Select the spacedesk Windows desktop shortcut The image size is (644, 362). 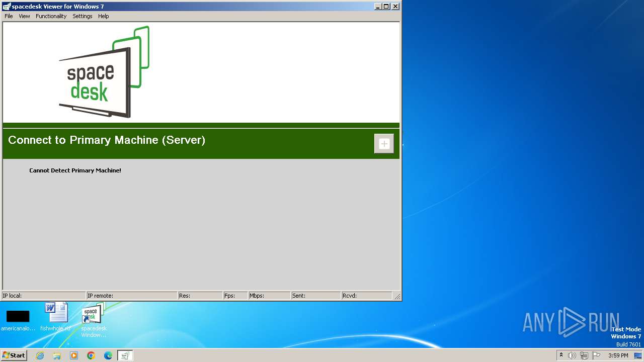coord(94,320)
